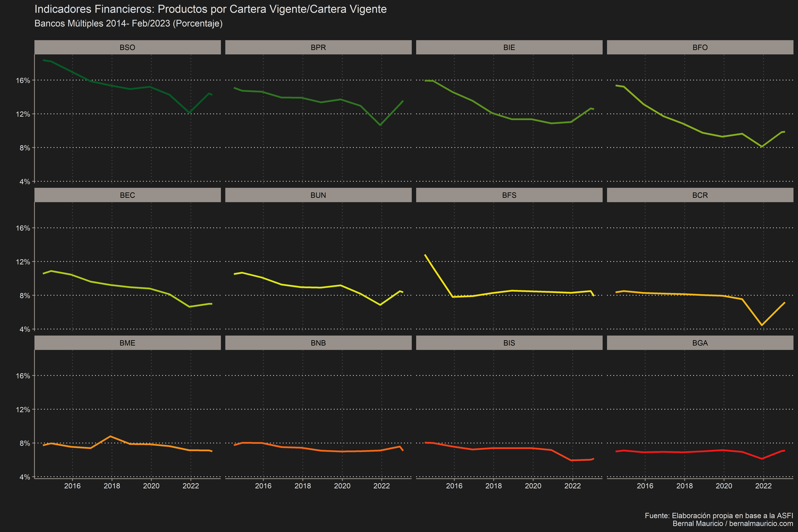Image resolution: width=798 pixels, height=532 pixels.
Task: Click the 2022 low point on the BFO line
Action: pyautogui.click(x=762, y=147)
